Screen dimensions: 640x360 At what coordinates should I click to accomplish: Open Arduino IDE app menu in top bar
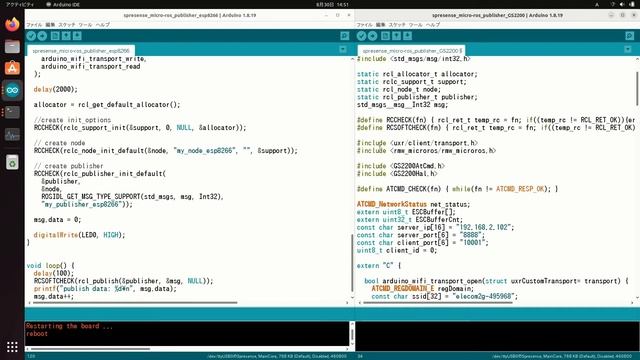[x=63, y=4]
